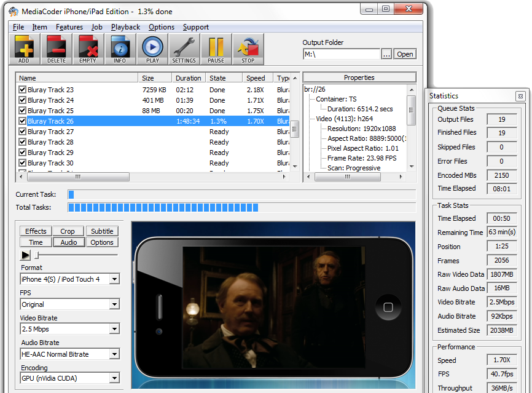The image size is (532, 393).
Task: Sort by the Name column header
Action: 77,78
